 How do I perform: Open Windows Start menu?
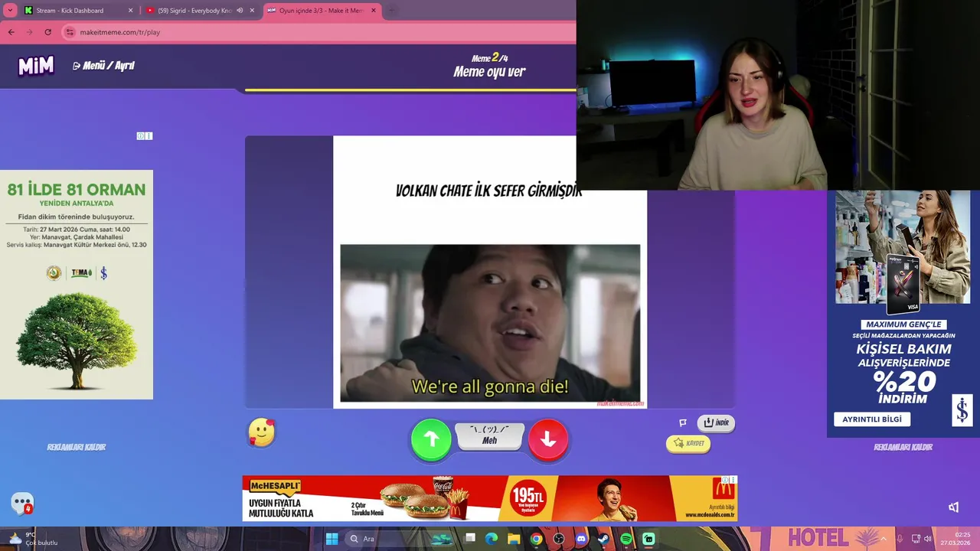coord(332,539)
